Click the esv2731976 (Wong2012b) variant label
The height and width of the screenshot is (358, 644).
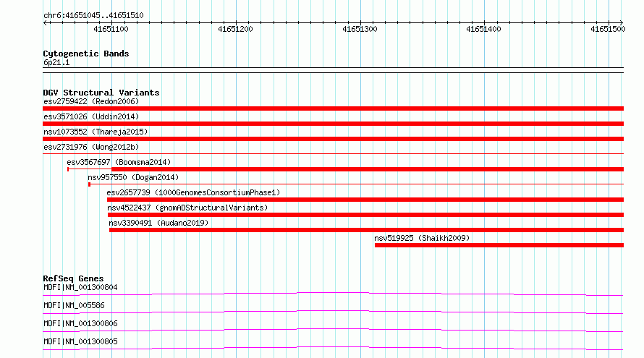click(91, 147)
